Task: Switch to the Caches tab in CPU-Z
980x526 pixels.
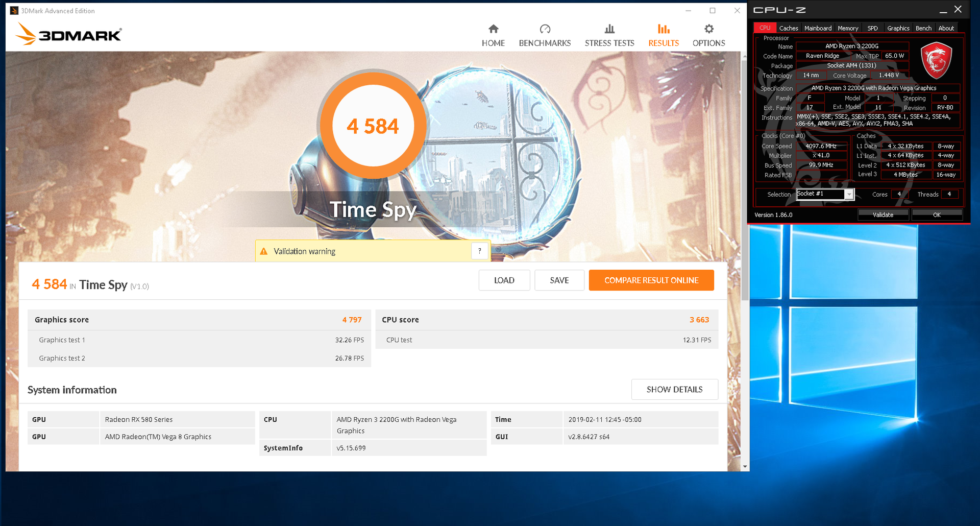Action: coord(788,28)
